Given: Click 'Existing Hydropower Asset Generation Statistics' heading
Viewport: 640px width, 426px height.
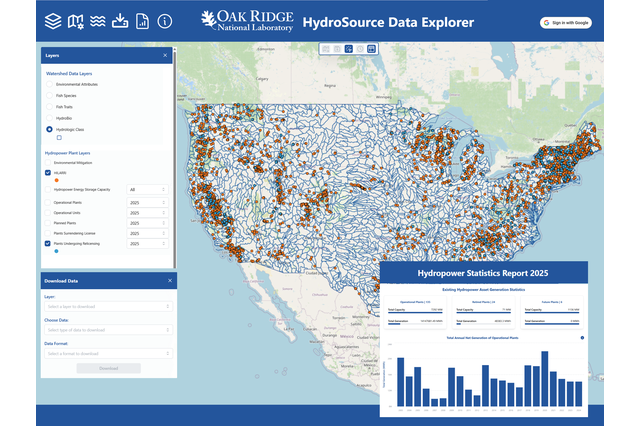Looking at the screenshot, I should tap(484, 290).
